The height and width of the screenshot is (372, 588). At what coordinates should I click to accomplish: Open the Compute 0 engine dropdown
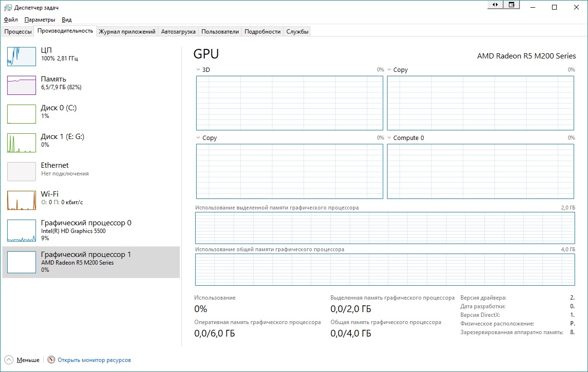click(389, 138)
